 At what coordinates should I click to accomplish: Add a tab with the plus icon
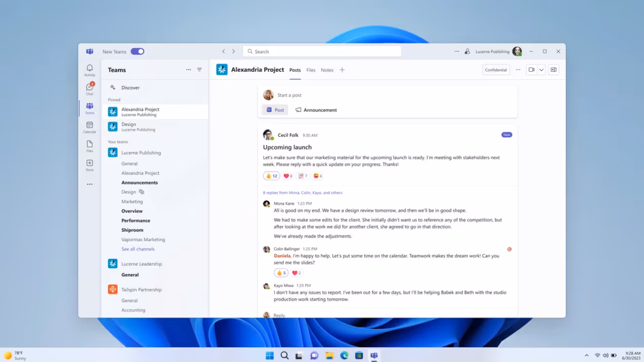(342, 70)
